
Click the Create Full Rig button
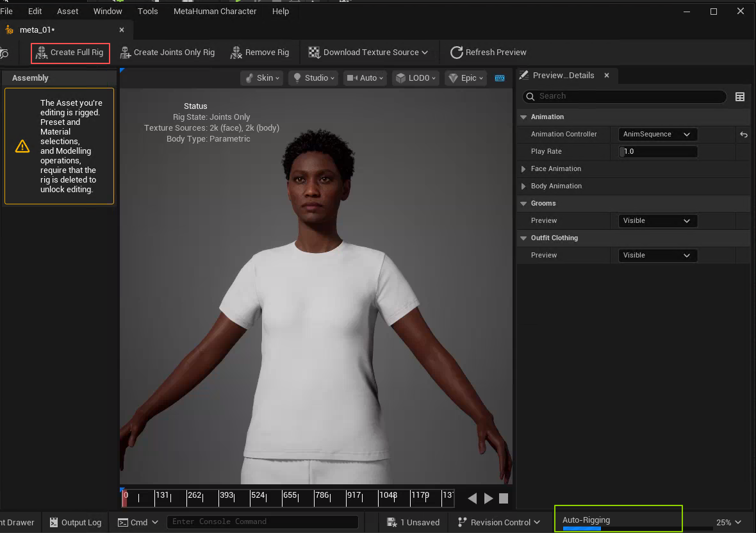pyautogui.click(x=70, y=53)
